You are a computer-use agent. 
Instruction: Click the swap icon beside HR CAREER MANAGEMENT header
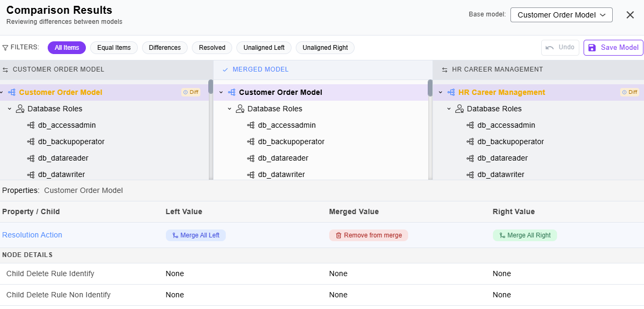[x=445, y=69]
